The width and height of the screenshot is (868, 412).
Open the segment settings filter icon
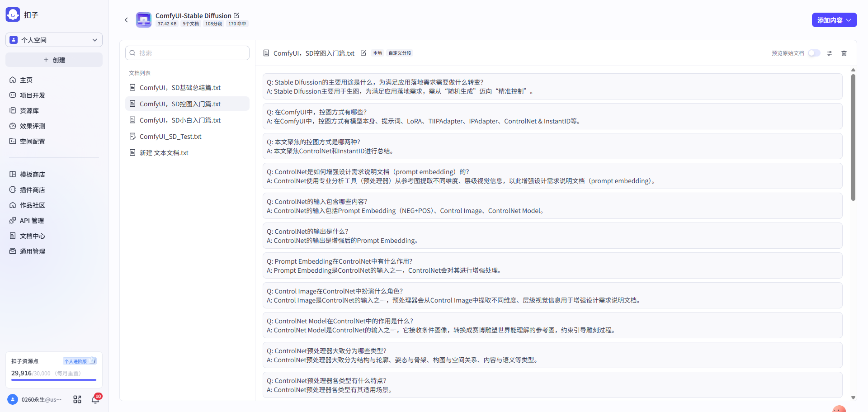[829, 53]
